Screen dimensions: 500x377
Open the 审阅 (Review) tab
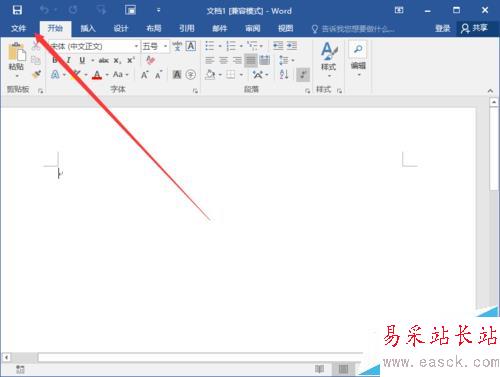click(x=253, y=28)
